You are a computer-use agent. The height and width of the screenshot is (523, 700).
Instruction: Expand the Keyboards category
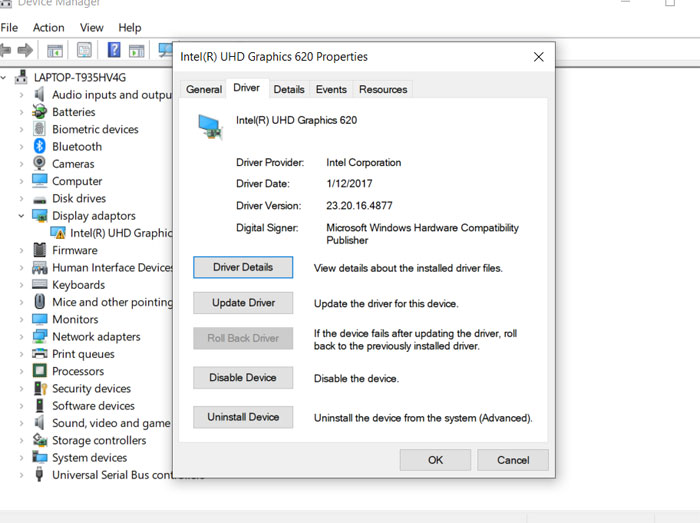pyautogui.click(x=21, y=285)
